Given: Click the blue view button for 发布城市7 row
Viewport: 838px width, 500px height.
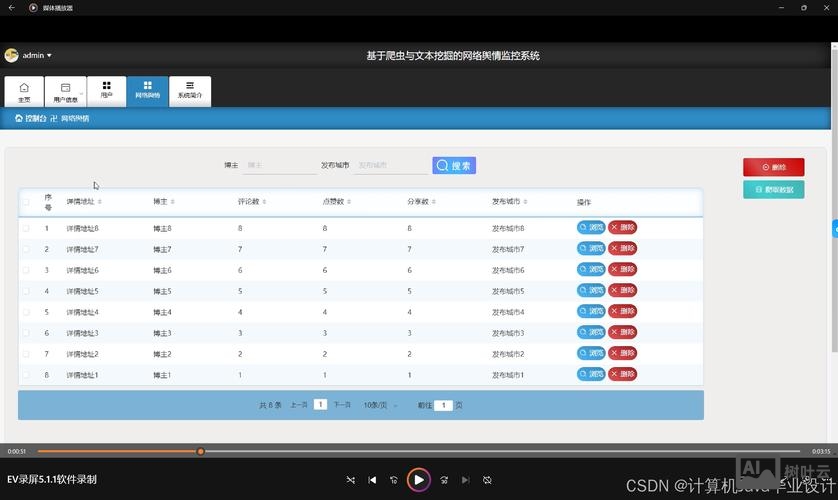Looking at the screenshot, I should point(591,248).
